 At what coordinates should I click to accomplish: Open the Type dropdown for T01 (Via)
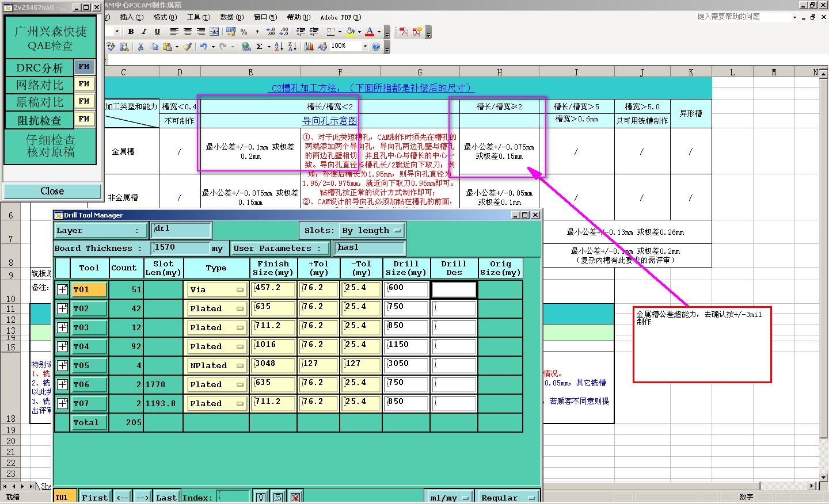coord(216,289)
